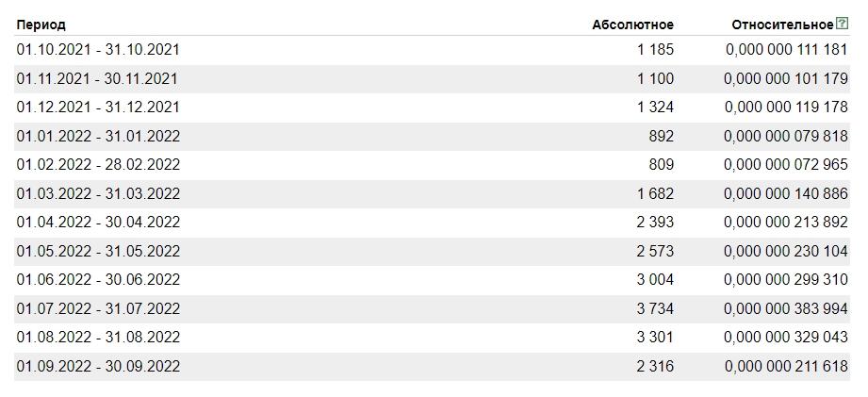The width and height of the screenshot is (868, 397).
Task: Select the 01.01.2022 - 31.01.2022 period
Action: tap(98, 137)
